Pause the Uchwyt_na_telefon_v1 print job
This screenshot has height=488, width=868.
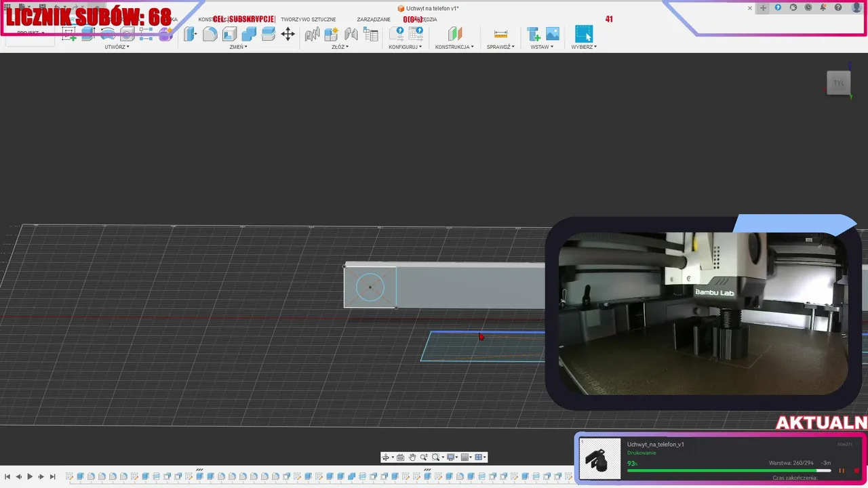(842, 470)
